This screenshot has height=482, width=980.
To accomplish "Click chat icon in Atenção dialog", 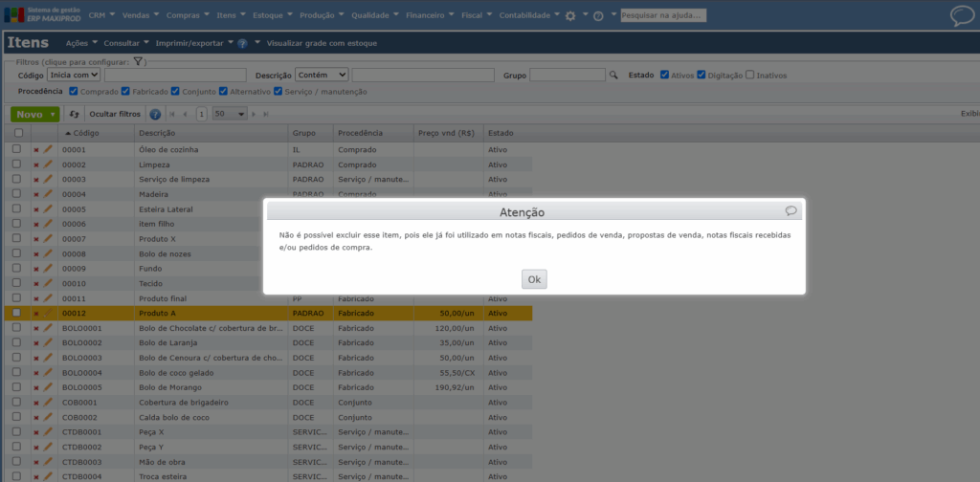I will [791, 211].
